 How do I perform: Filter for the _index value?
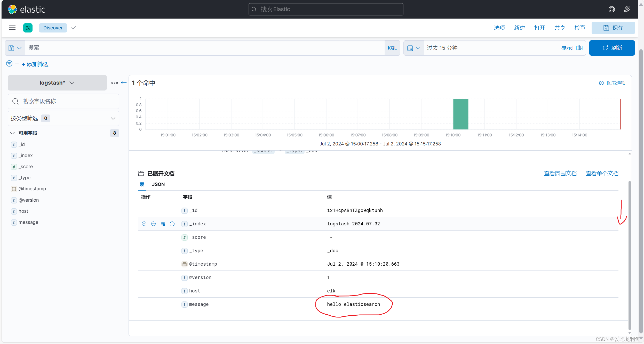point(144,224)
